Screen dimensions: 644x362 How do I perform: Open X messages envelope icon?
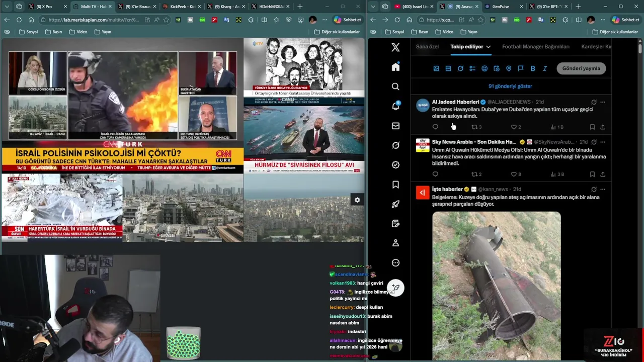[395, 126]
